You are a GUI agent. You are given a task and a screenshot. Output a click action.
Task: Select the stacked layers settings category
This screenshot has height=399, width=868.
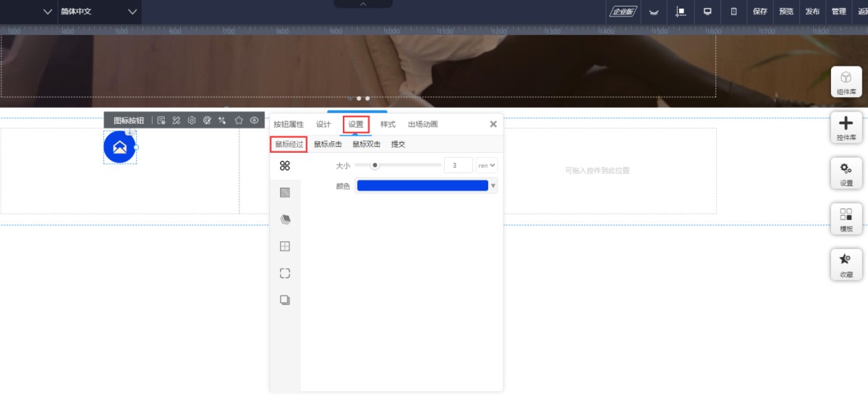[x=285, y=219]
